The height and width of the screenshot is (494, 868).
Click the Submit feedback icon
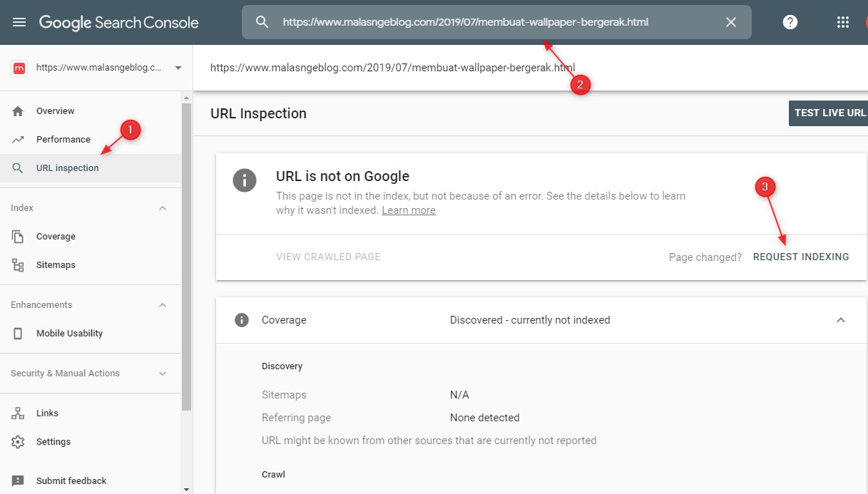18,481
